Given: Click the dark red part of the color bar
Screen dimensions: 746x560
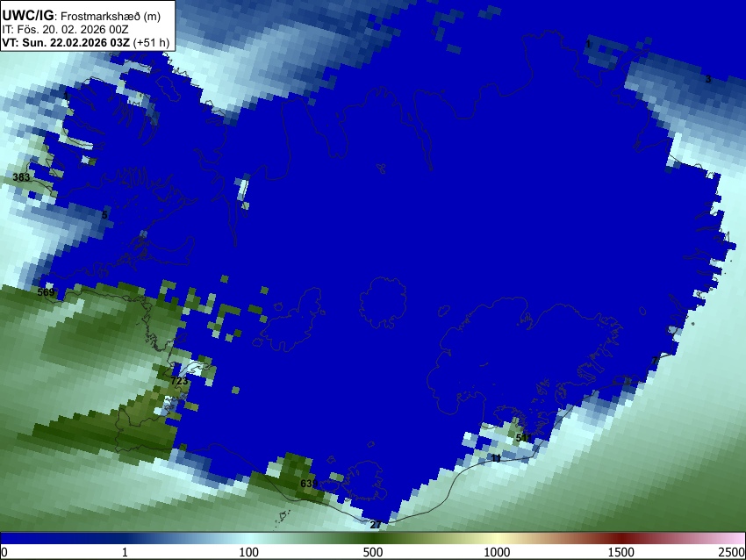Looking at the screenshot, I should pyautogui.click(x=621, y=539).
